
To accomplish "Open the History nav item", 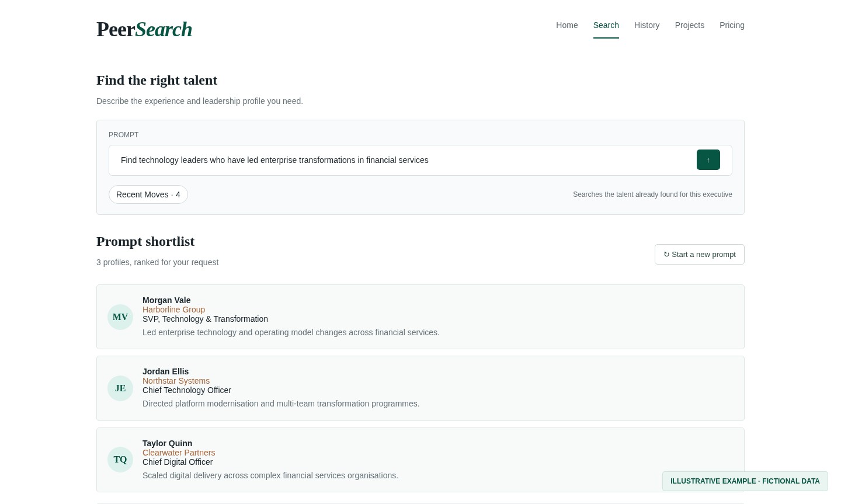I will click(x=647, y=25).
